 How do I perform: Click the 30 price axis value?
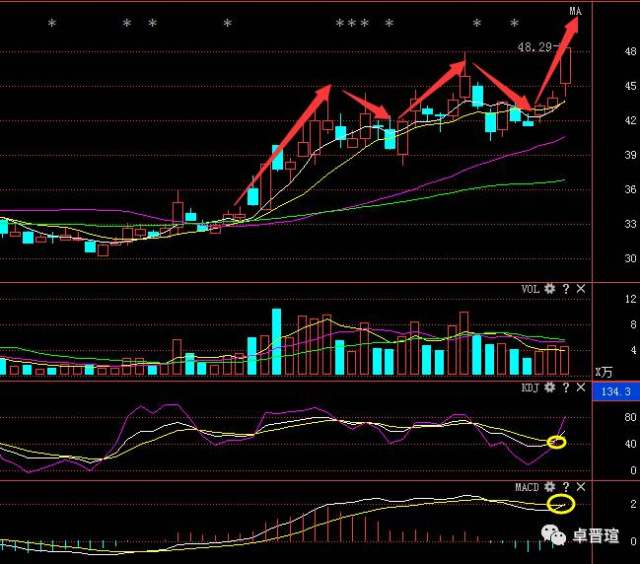pyautogui.click(x=630, y=258)
